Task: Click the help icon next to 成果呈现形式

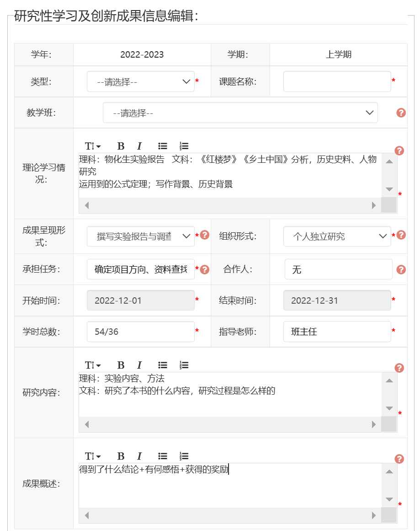Action: [204, 235]
